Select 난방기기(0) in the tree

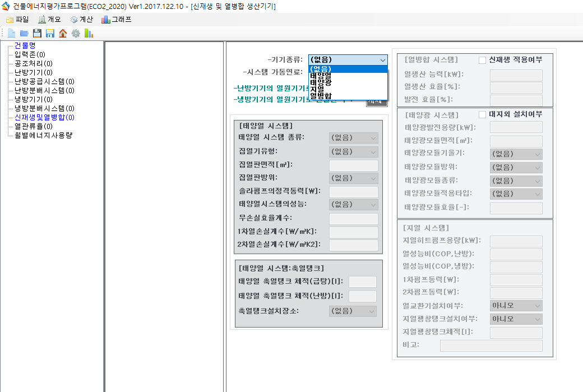34,72
